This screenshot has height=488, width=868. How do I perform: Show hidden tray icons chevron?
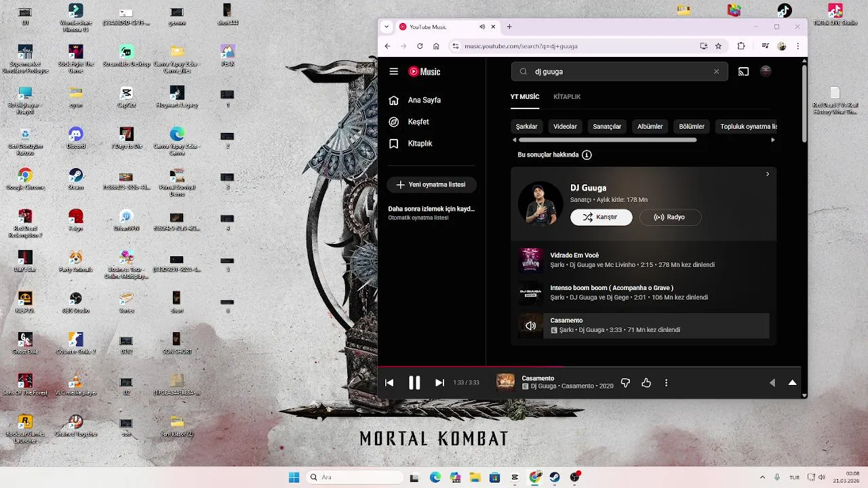pos(762,477)
